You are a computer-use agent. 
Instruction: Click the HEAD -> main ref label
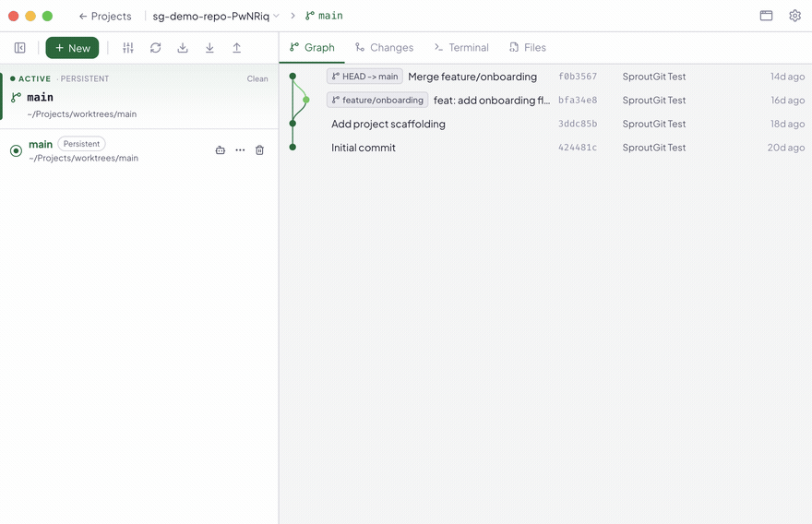coord(364,77)
